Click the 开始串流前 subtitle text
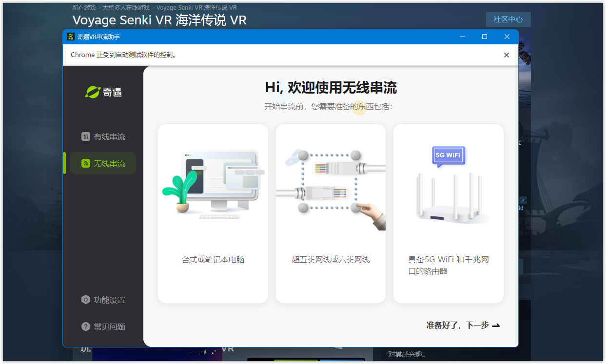This screenshot has width=606, height=364. [x=329, y=106]
